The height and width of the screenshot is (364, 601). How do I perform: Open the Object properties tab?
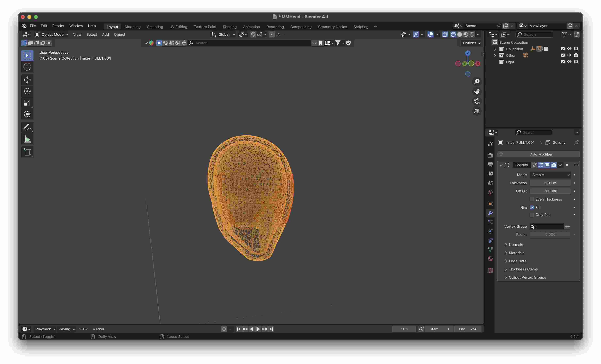point(490,204)
